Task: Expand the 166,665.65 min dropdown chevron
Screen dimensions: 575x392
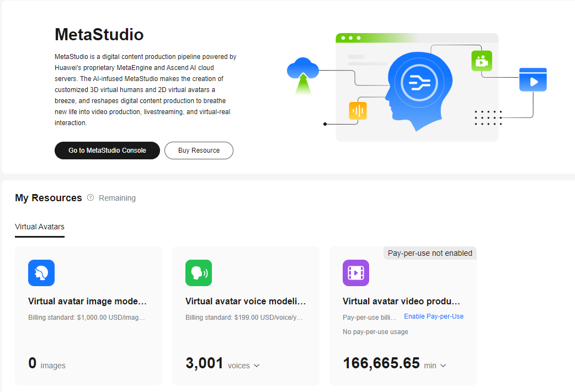Action: [443, 366]
